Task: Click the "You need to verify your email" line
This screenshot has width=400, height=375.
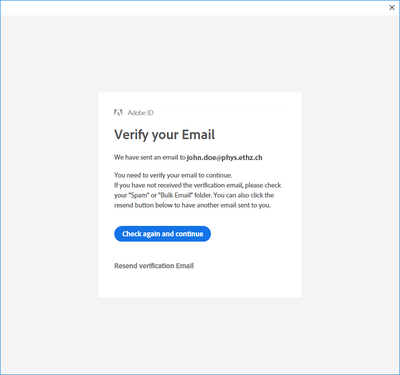Action: pyautogui.click(x=173, y=175)
